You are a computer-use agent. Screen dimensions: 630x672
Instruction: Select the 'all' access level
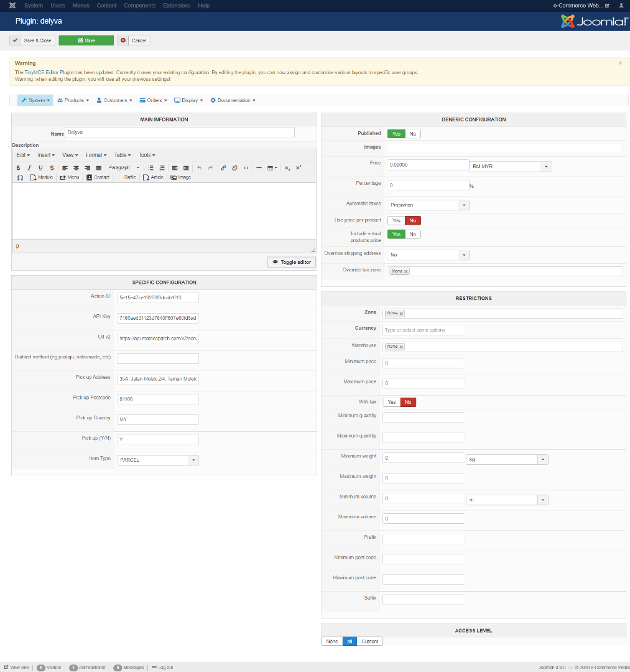coord(350,642)
